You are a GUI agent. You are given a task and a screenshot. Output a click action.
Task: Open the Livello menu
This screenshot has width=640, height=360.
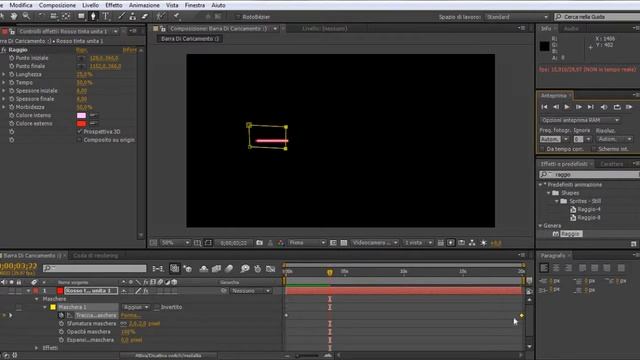pyautogui.click(x=90, y=5)
